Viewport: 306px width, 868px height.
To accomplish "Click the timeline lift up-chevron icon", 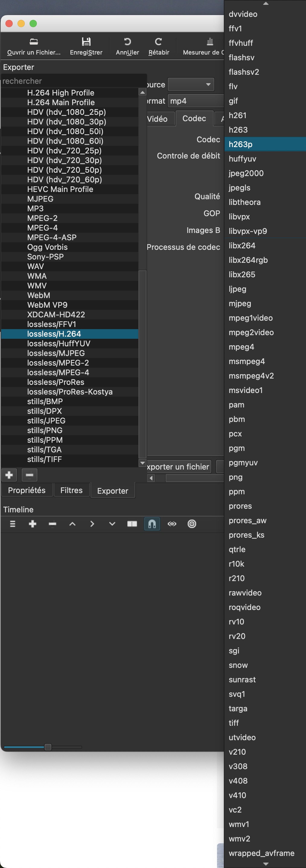I will click(72, 524).
